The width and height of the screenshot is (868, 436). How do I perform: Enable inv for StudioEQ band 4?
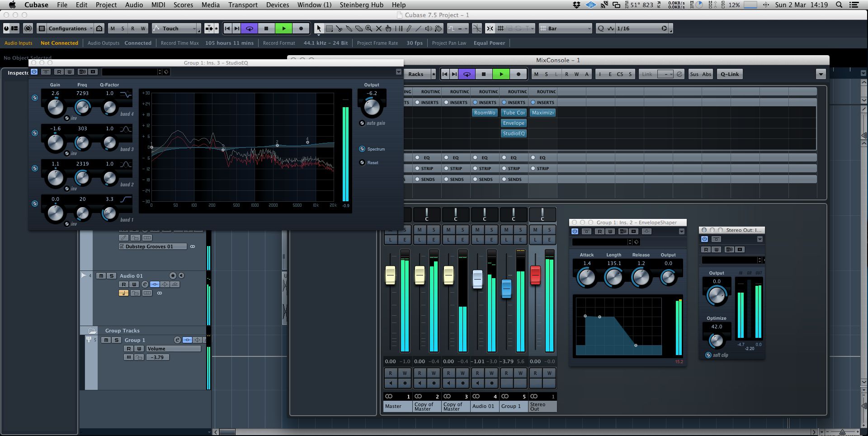pyautogui.click(x=67, y=118)
